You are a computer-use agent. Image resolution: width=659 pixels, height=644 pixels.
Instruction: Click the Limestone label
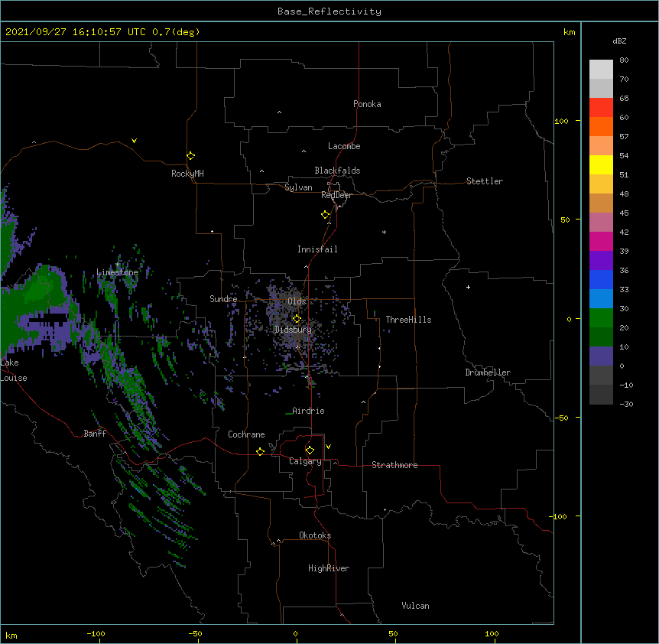(117, 272)
